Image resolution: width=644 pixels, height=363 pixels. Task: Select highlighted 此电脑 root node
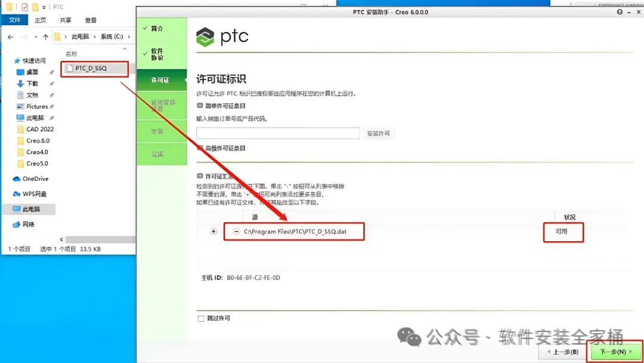click(x=29, y=209)
